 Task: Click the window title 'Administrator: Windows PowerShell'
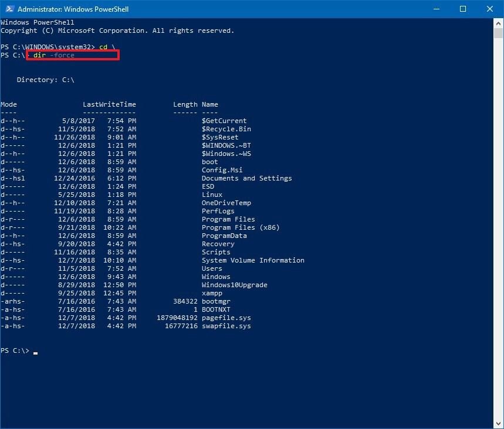pyautogui.click(x=73, y=9)
